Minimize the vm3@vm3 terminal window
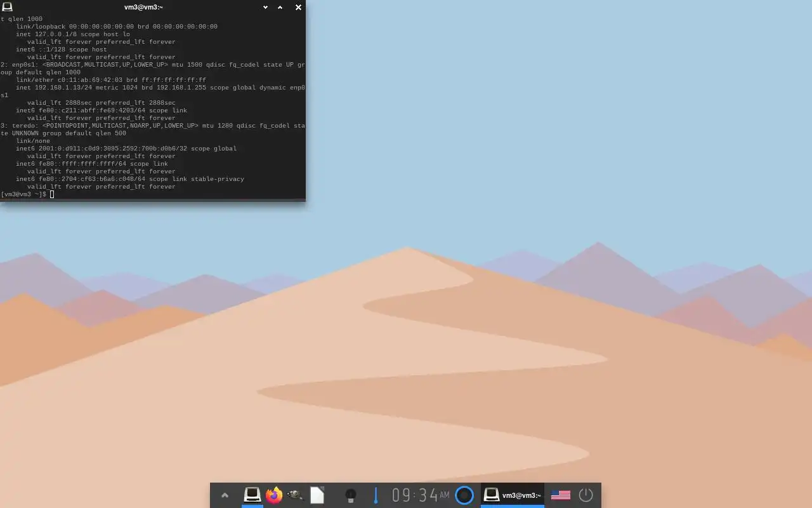This screenshot has width=812, height=508. pyautogui.click(x=265, y=7)
